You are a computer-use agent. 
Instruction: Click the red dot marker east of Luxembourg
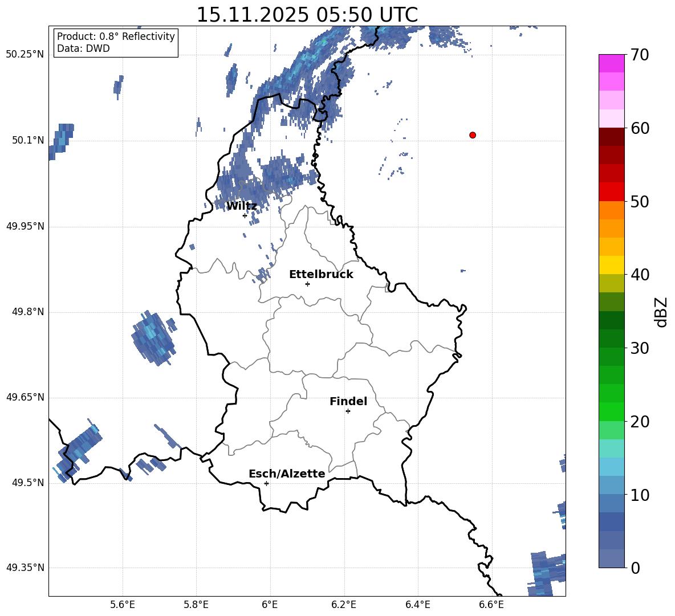pos(472,135)
